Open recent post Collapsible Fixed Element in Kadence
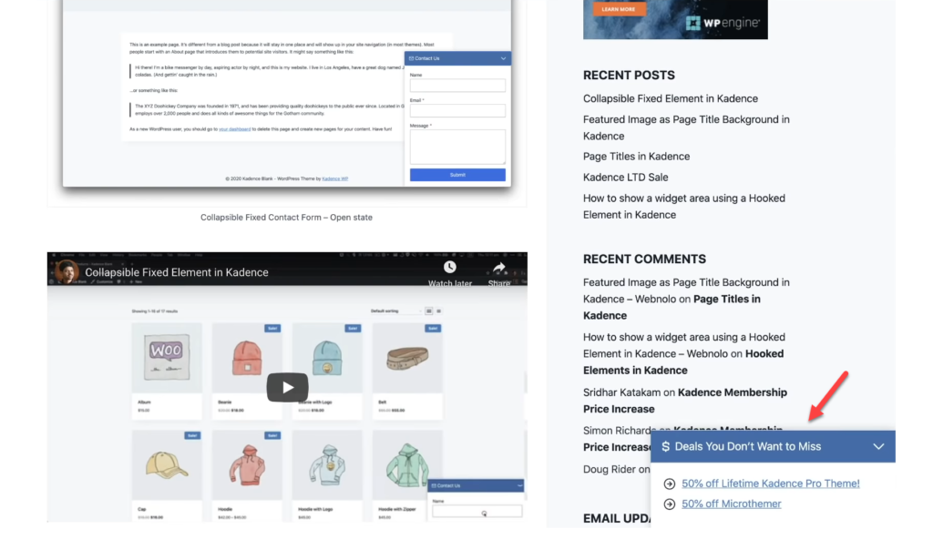The image size is (933, 560). click(671, 98)
